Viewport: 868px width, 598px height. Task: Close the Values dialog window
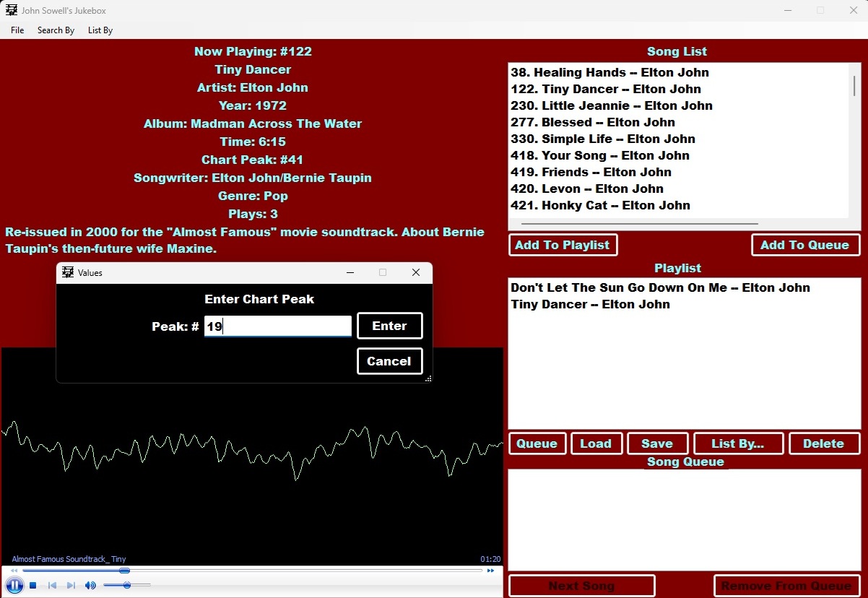pos(415,272)
